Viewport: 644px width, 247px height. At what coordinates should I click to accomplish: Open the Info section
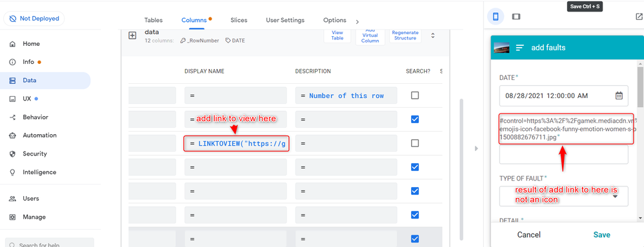pyautogui.click(x=28, y=62)
